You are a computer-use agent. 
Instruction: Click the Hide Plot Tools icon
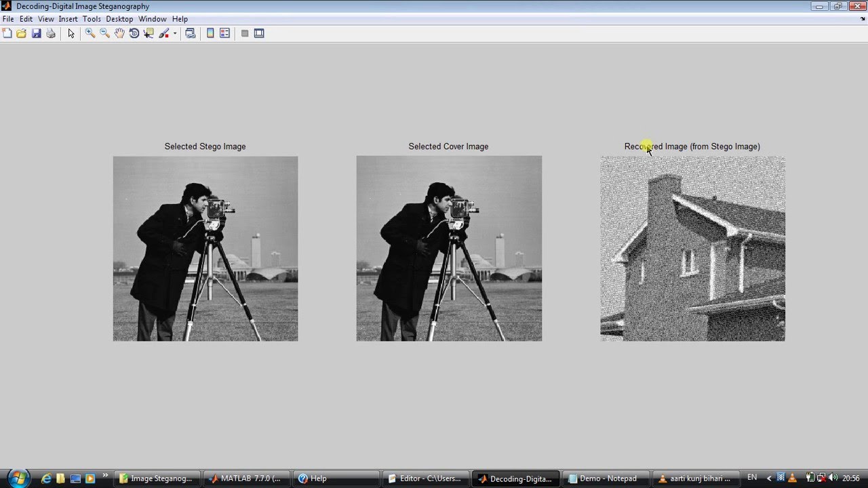click(245, 33)
